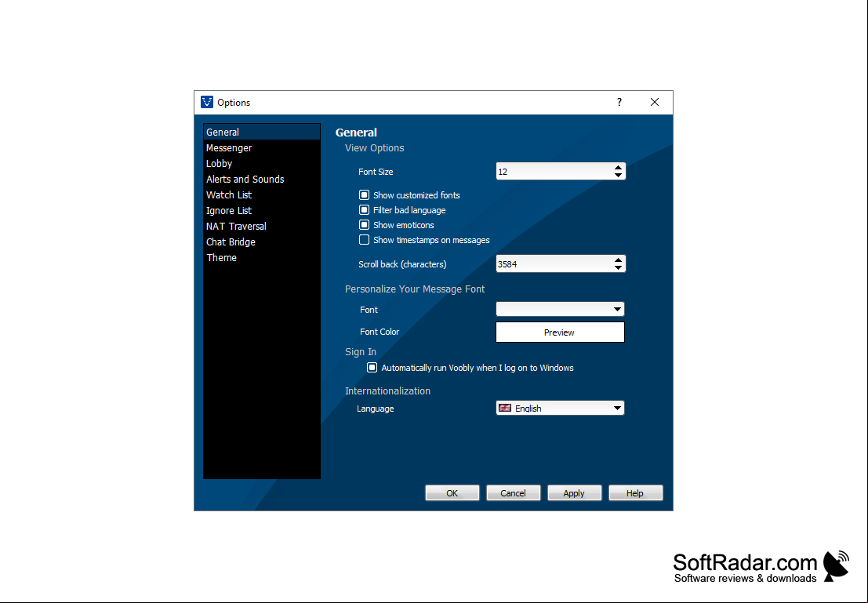Increase Font Size with up arrow

point(619,167)
